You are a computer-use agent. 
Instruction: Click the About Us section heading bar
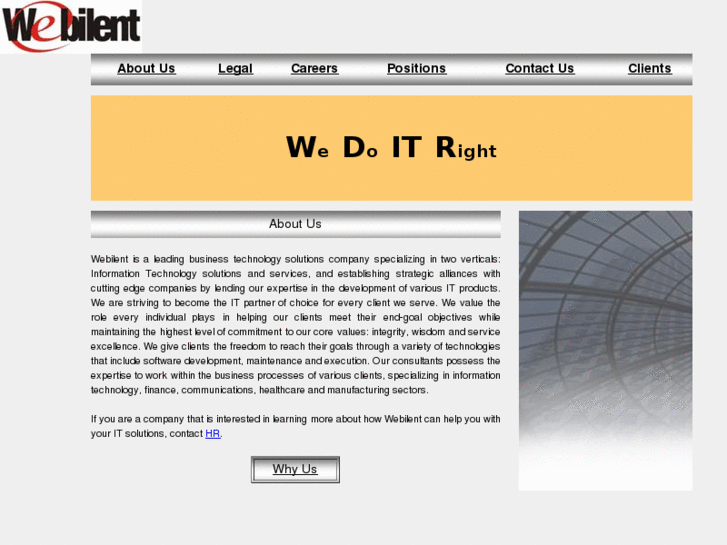coord(295,224)
